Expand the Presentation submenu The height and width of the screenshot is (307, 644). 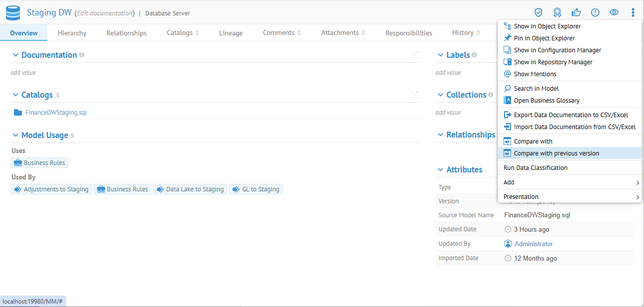coord(570,197)
